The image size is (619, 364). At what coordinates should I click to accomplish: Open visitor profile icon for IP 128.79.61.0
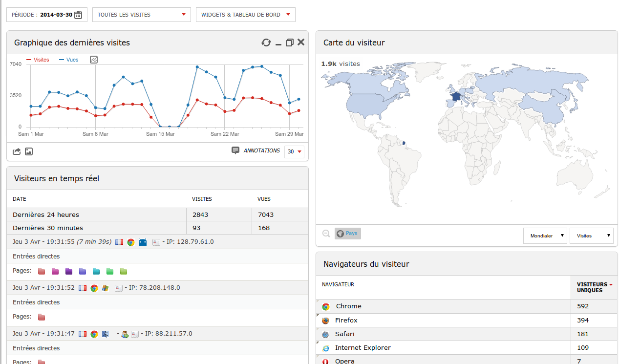pos(156,242)
